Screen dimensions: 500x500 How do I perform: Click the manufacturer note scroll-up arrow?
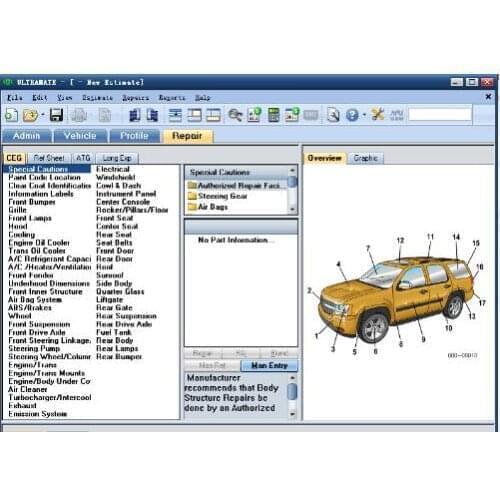pos(292,378)
